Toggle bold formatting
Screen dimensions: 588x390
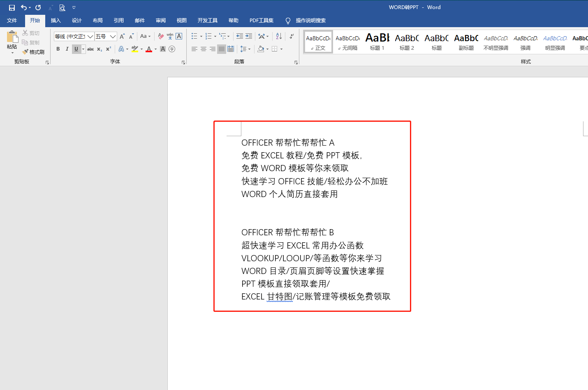(x=58, y=49)
